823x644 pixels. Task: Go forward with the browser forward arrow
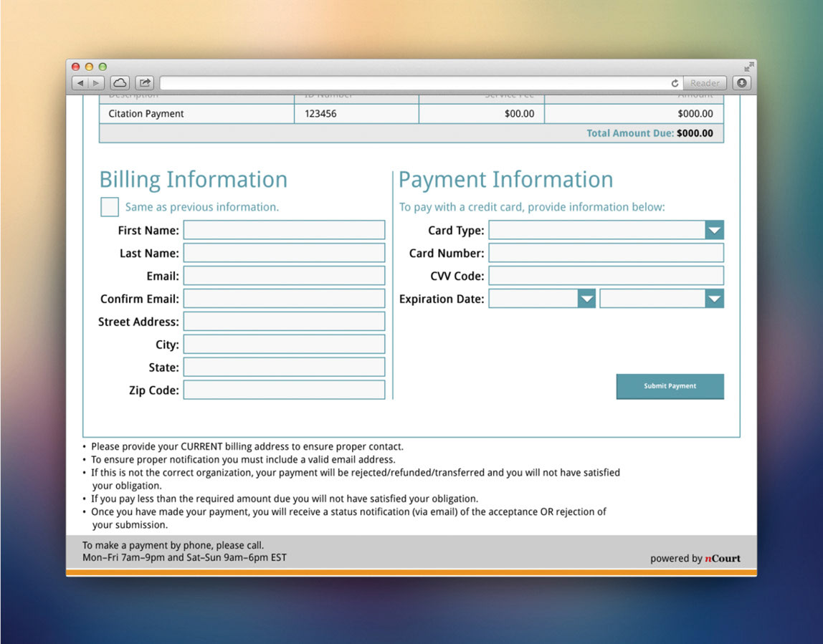96,83
